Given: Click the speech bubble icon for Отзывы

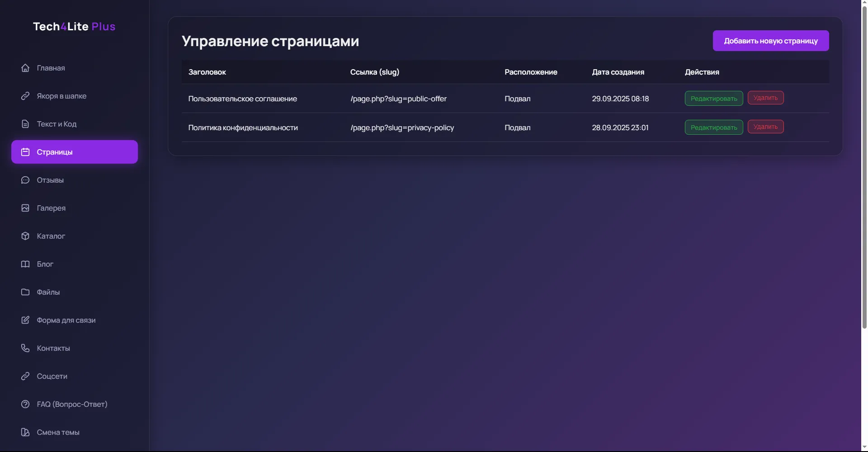Looking at the screenshot, I should click(x=25, y=180).
